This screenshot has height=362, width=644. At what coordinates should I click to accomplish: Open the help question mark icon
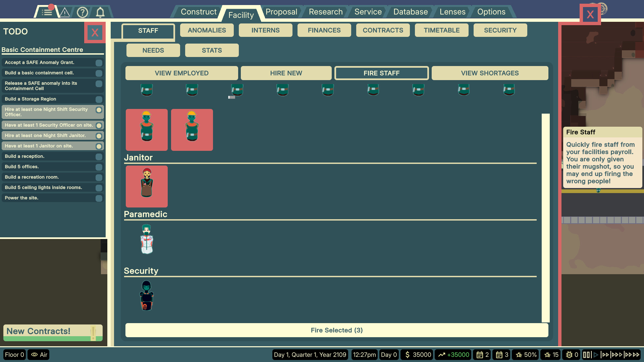coord(83,12)
